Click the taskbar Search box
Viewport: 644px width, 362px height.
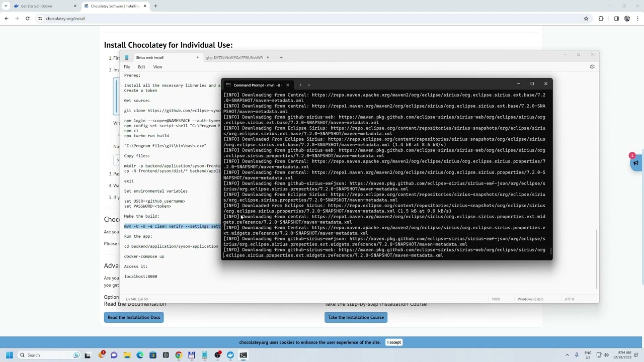point(49,355)
